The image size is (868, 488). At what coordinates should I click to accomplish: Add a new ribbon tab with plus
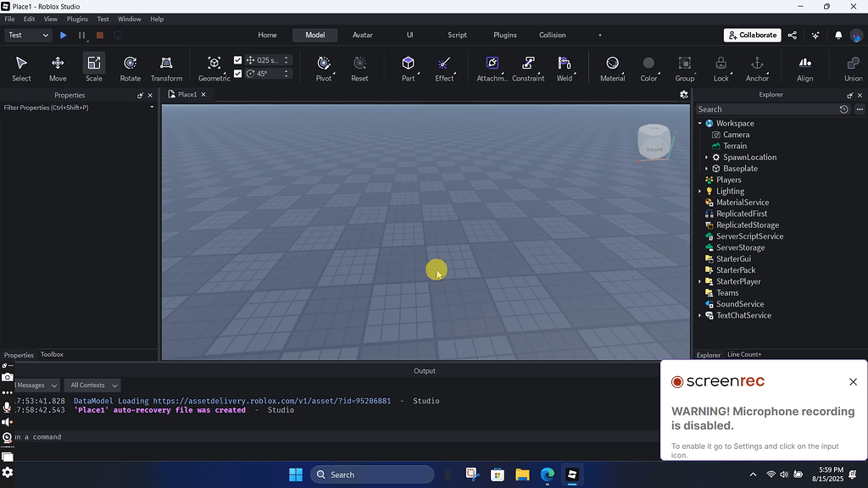[x=599, y=35]
